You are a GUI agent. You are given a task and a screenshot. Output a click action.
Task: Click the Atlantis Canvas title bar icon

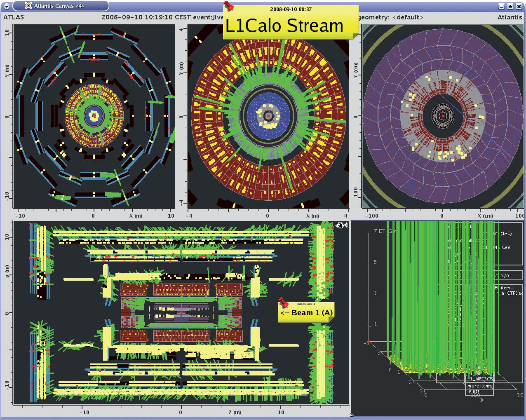coord(28,6)
